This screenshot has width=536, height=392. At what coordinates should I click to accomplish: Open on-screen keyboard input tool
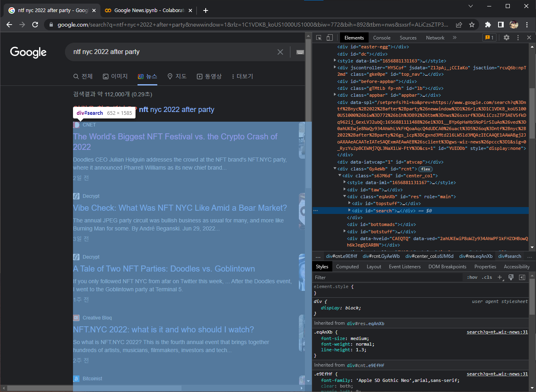click(x=300, y=52)
